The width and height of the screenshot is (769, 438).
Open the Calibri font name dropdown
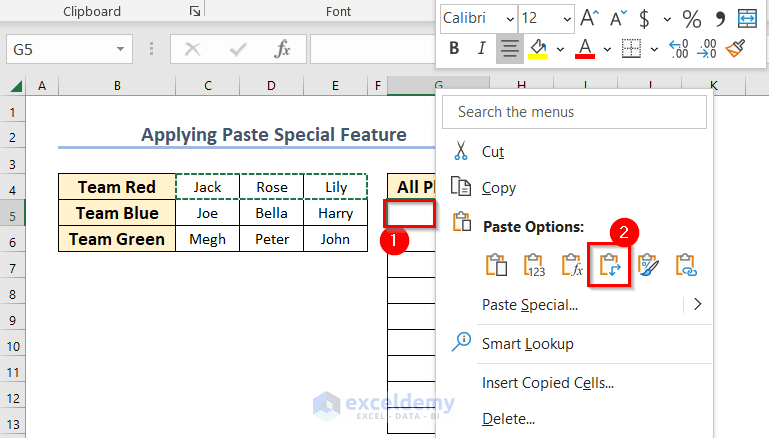point(508,18)
